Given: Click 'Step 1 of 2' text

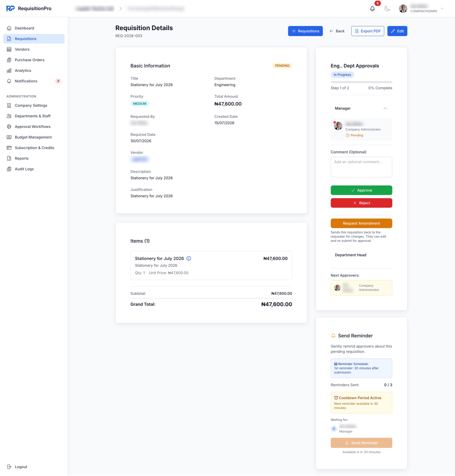Looking at the screenshot, I should click(340, 88).
